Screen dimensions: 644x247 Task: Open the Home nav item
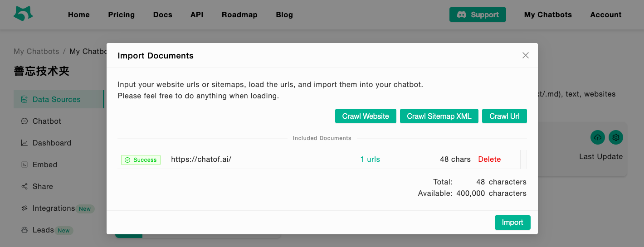click(x=79, y=15)
